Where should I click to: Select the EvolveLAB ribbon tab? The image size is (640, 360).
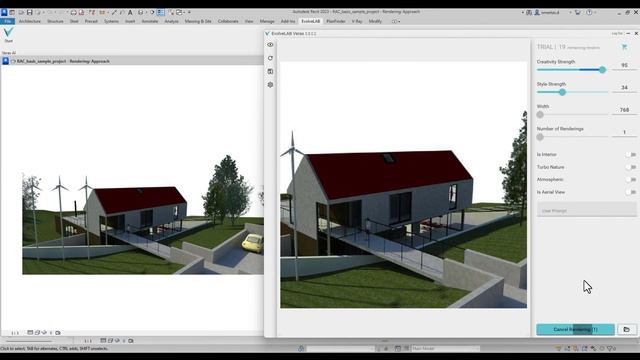point(311,21)
